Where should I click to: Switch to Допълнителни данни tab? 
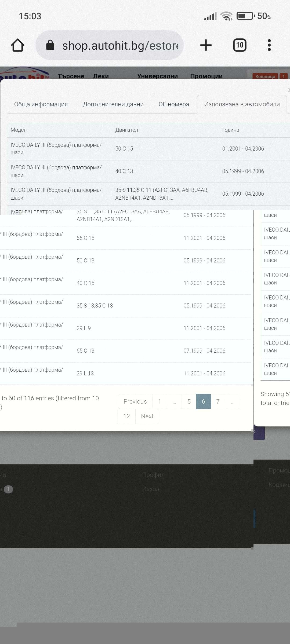click(x=113, y=104)
